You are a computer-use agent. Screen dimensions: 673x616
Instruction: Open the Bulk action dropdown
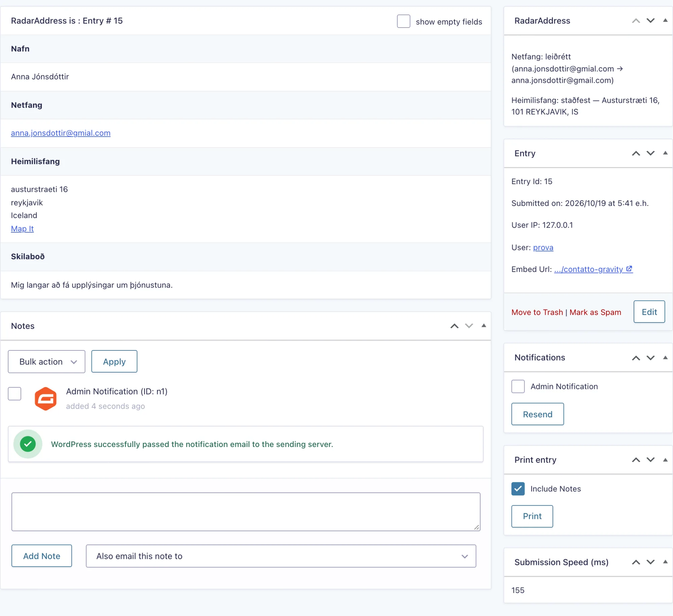pos(46,362)
